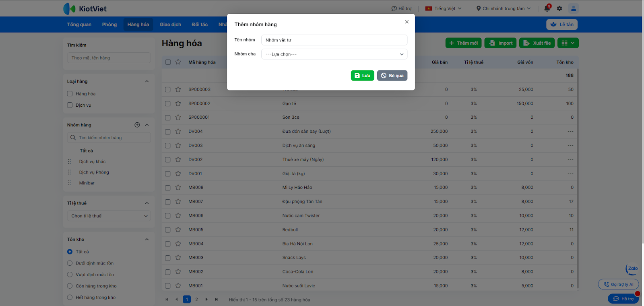Go to page 2 of the product list
The height and width of the screenshot is (306, 644).
pyautogui.click(x=196, y=299)
